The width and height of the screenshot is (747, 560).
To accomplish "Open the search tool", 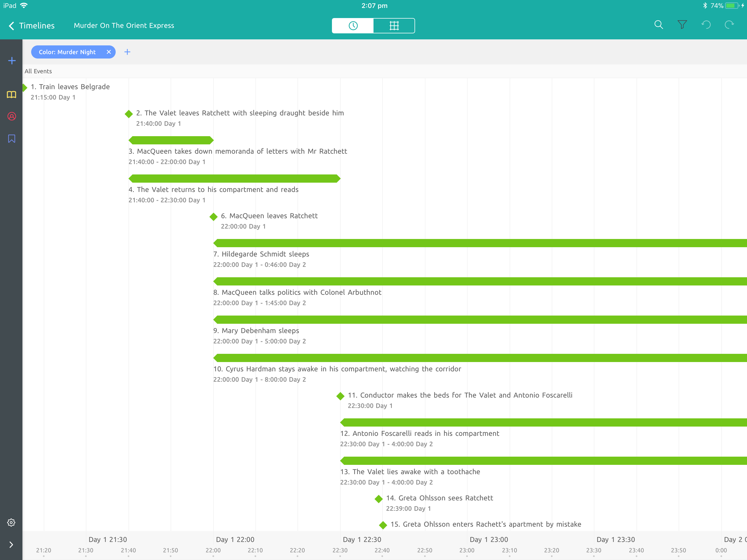I will coord(658,25).
